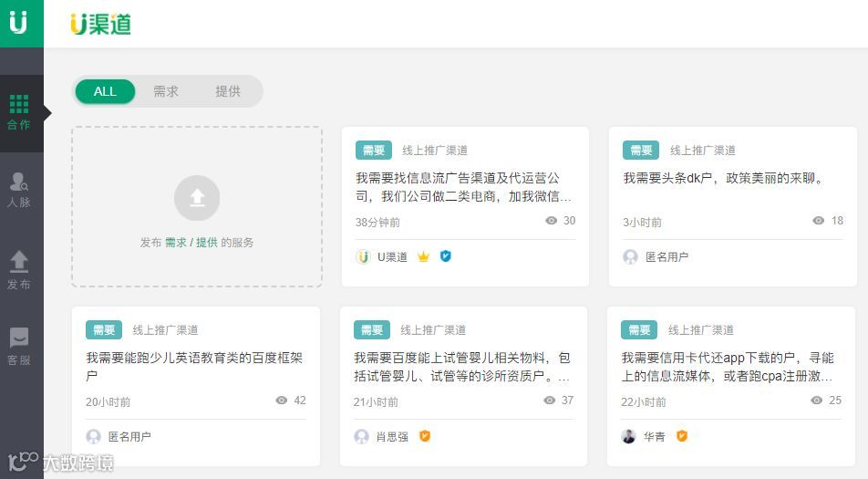Click the eye views icon showing 30
Viewport: 868px width, 479px height.
552,221
